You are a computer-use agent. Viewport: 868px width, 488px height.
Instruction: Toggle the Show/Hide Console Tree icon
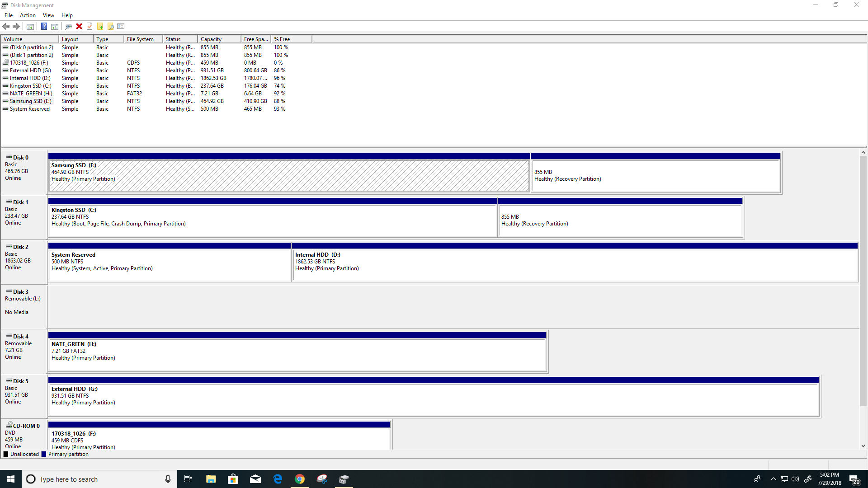pos(30,26)
